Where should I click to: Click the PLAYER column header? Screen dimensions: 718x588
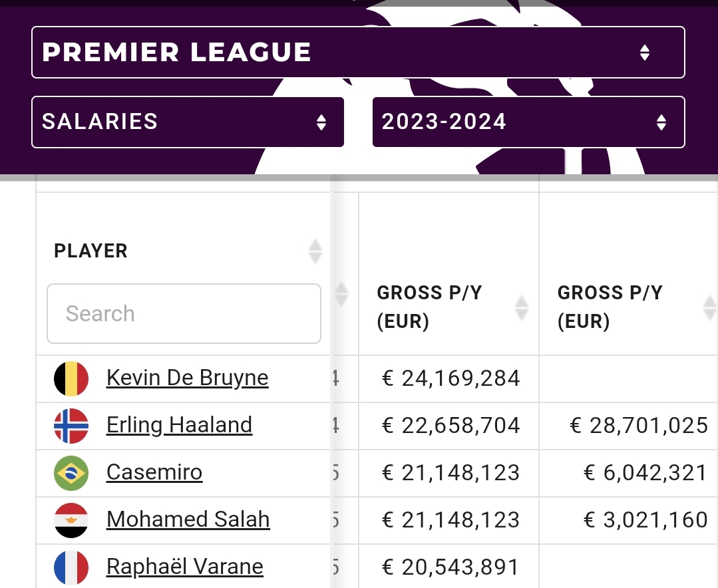[90, 251]
